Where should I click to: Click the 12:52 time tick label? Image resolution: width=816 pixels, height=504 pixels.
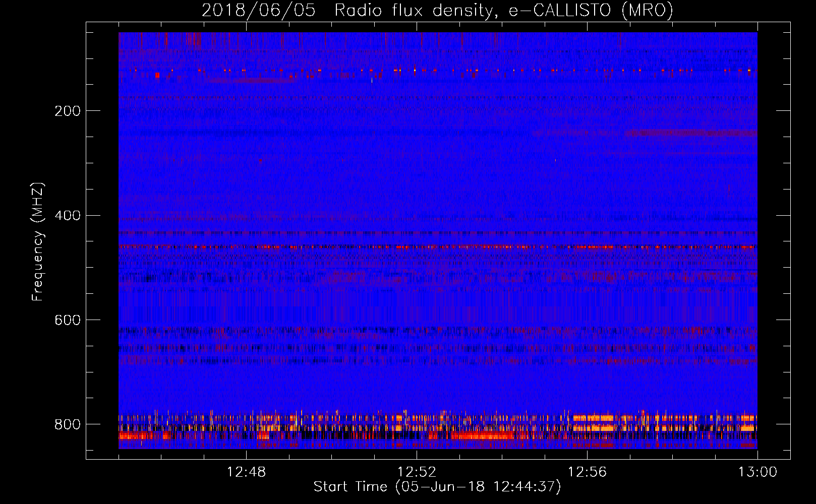pos(417,472)
